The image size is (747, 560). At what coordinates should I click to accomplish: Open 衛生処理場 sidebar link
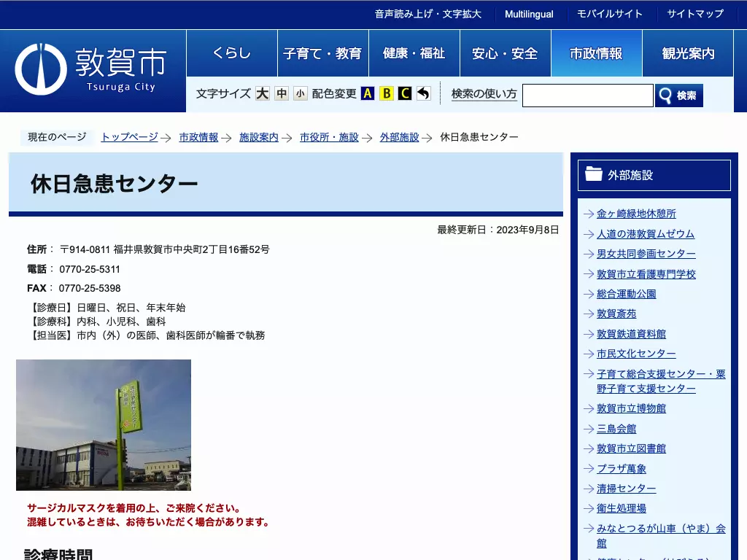point(622,508)
